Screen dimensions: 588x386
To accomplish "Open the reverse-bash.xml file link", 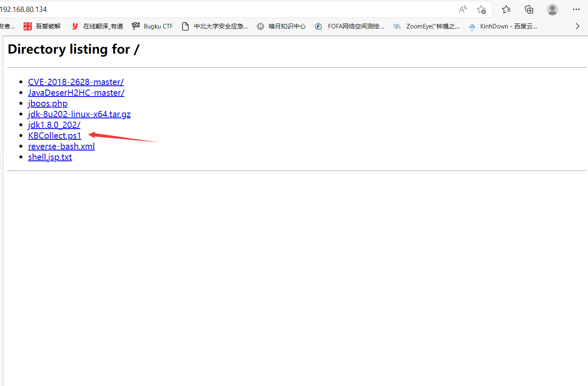I will (x=62, y=146).
